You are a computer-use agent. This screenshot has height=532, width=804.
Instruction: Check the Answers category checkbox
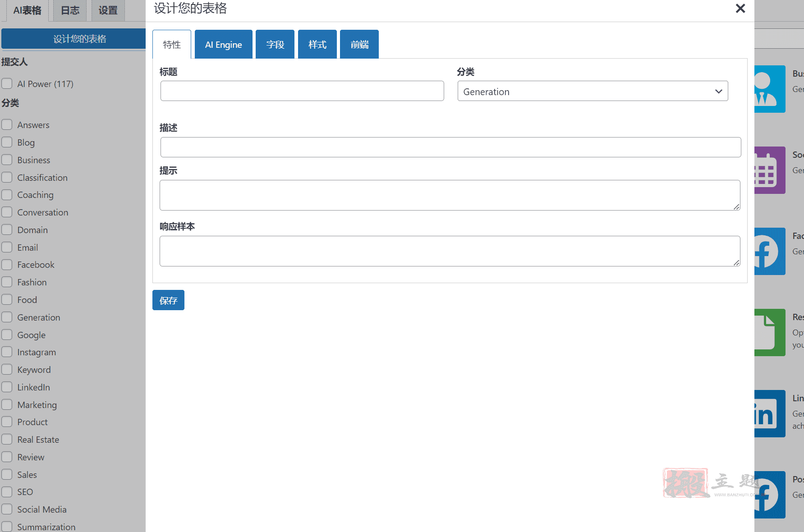[x=7, y=124]
